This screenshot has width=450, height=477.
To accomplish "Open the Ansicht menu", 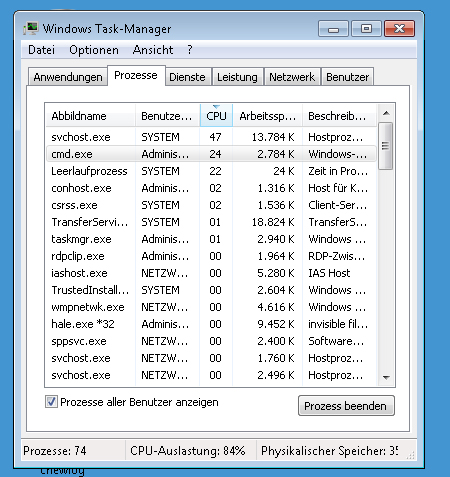I will [x=153, y=50].
